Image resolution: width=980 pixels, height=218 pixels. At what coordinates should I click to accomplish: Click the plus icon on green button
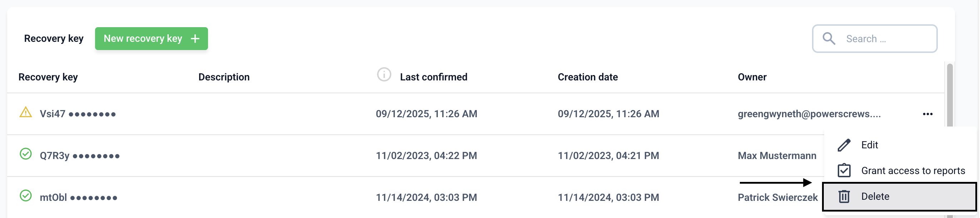(x=195, y=39)
